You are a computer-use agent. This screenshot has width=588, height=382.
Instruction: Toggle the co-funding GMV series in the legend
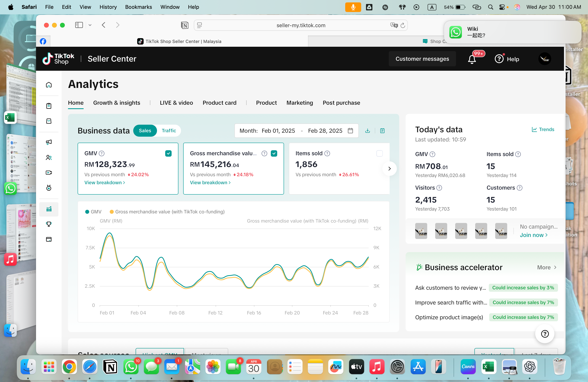[x=167, y=212]
